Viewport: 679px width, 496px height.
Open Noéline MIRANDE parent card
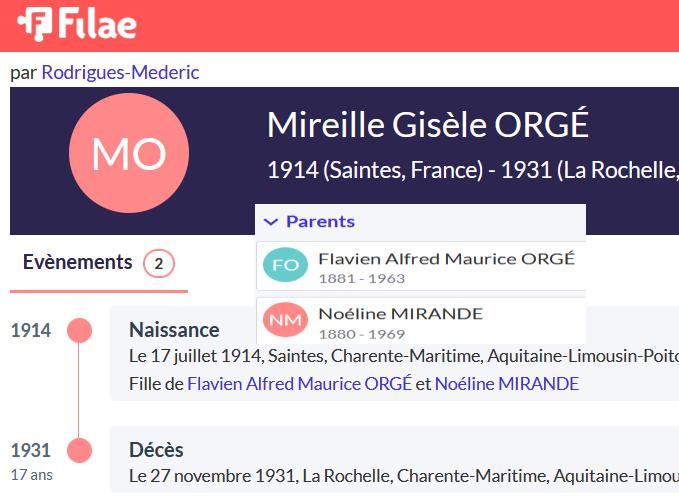[x=421, y=321]
